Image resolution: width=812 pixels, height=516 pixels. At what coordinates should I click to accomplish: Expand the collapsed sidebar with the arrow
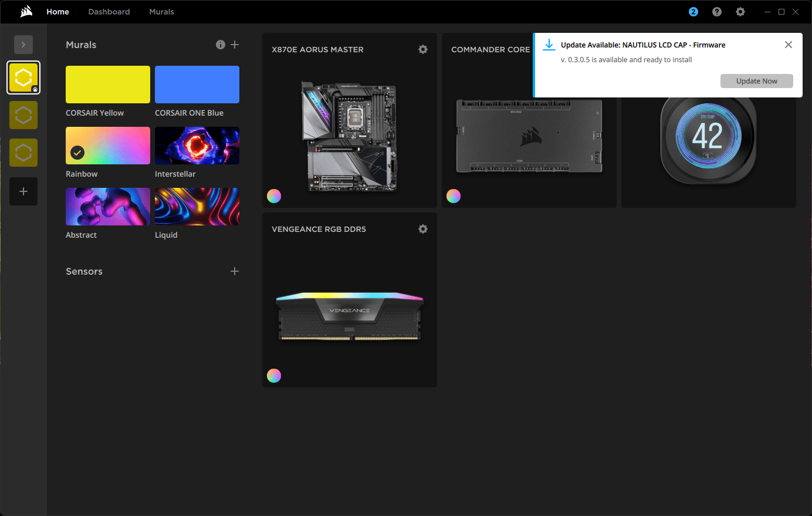[x=23, y=45]
